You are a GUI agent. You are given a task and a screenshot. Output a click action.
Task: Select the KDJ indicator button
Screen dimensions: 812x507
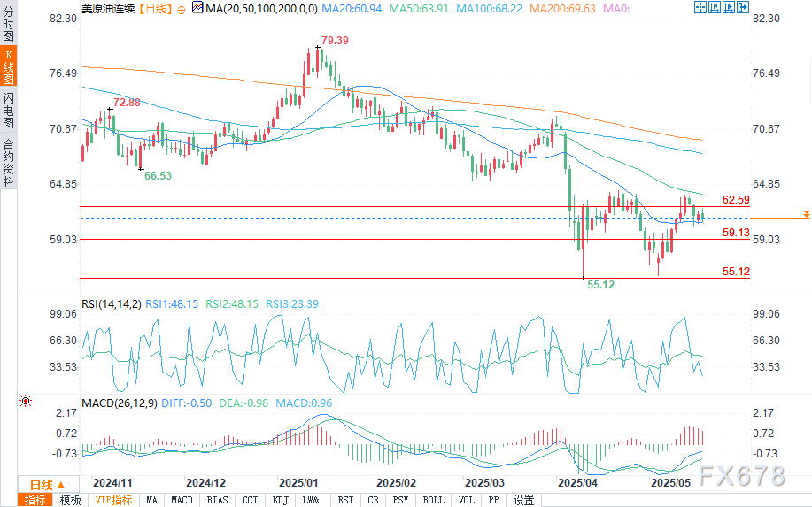(x=281, y=500)
